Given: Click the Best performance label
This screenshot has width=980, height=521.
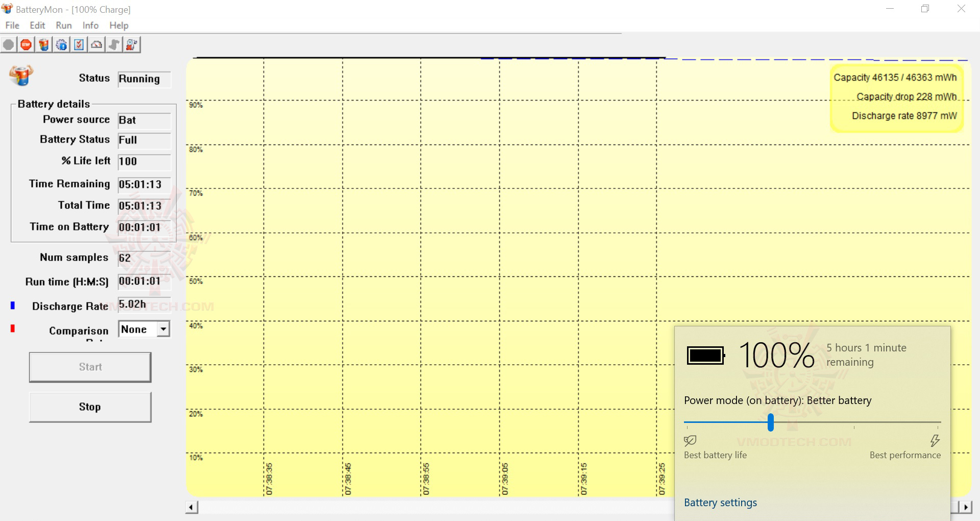Looking at the screenshot, I should (x=905, y=455).
